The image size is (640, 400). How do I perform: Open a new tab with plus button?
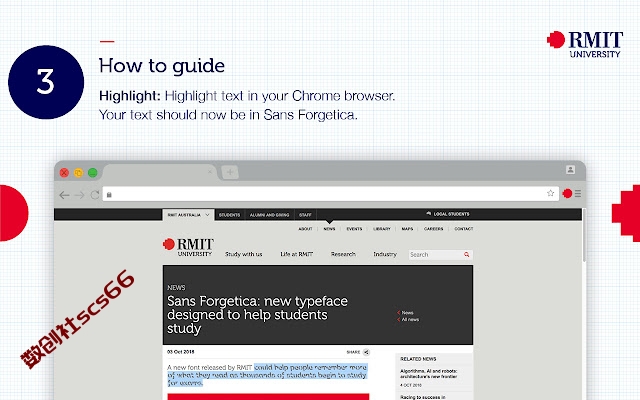(230, 172)
